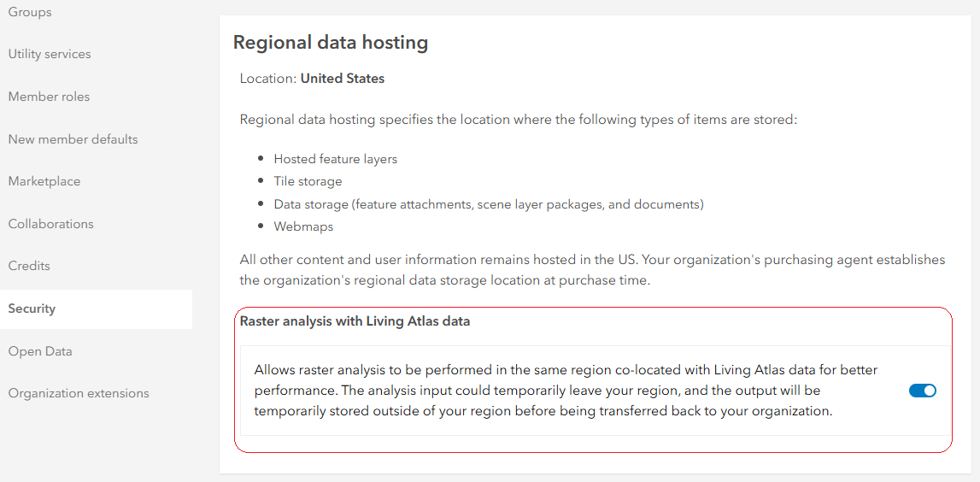Switch to the Marketplace section
This screenshot has width=980, height=482.
tap(44, 181)
